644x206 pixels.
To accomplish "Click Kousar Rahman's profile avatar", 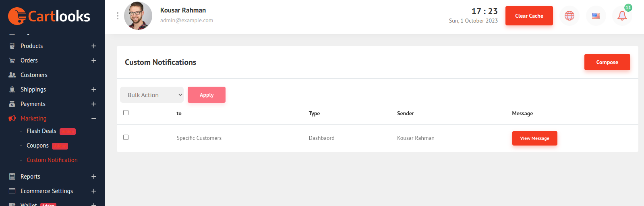I will (138, 16).
